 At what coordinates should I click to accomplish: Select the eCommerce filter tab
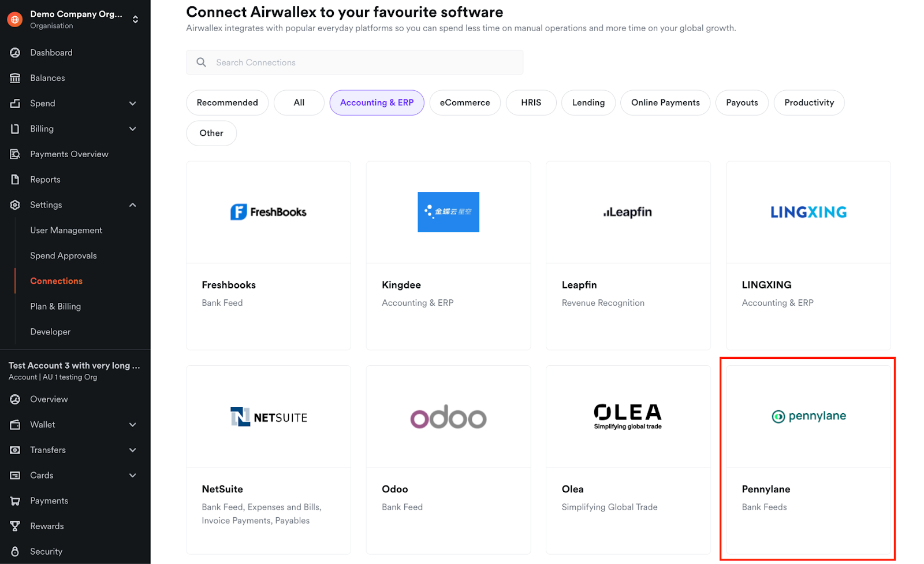tap(465, 103)
